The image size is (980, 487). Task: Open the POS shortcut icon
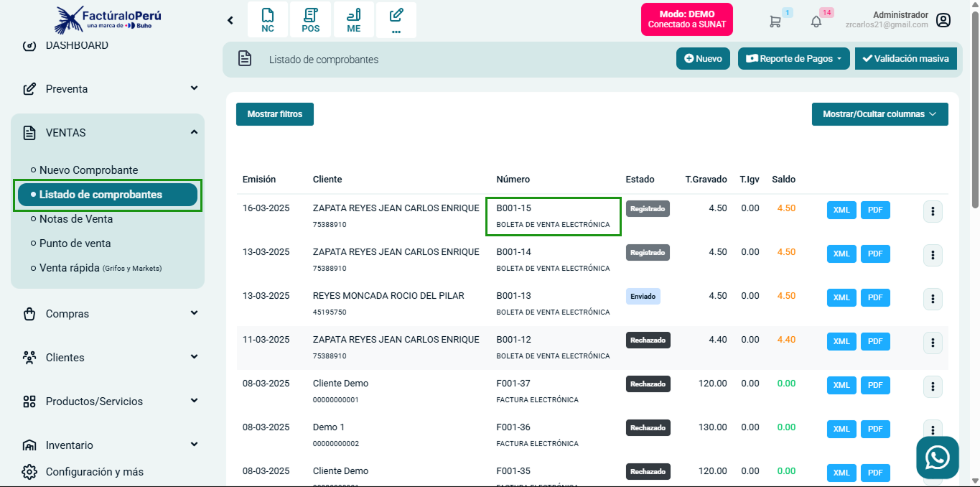[x=310, y=20]
